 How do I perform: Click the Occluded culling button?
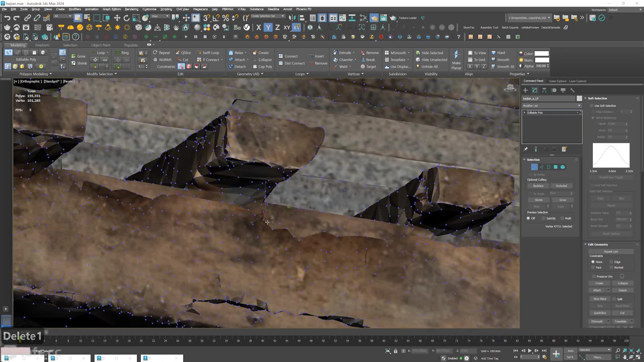561,186
